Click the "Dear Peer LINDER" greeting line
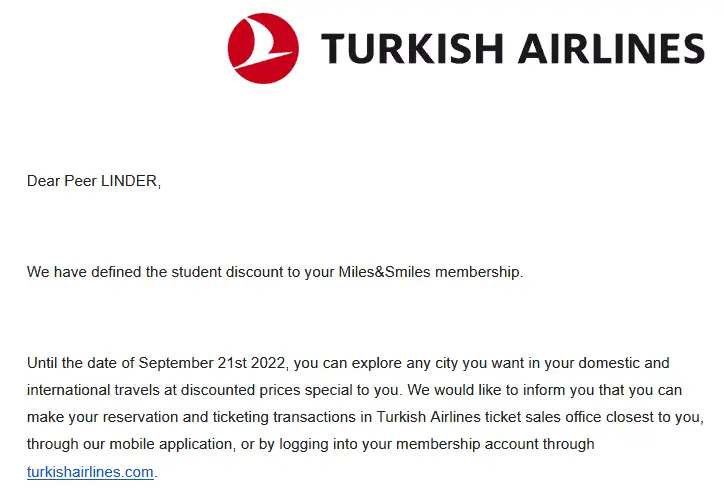724x499 pixels. (93, 181)
